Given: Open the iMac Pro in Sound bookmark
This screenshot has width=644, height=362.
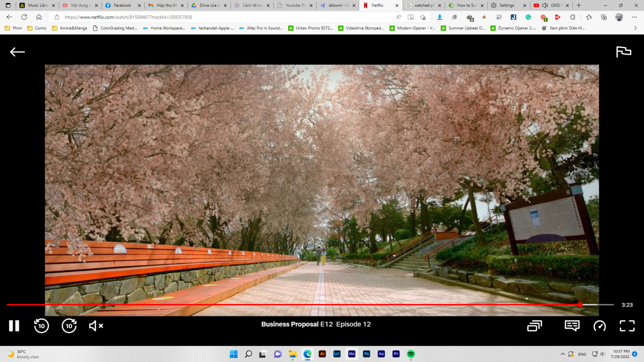Looking at the screenshot, I should [260, 28].
